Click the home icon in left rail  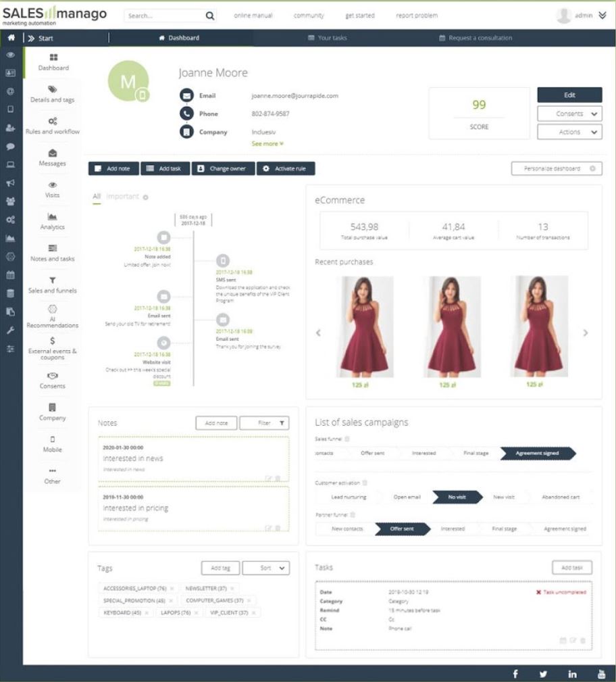click(11, 38)
